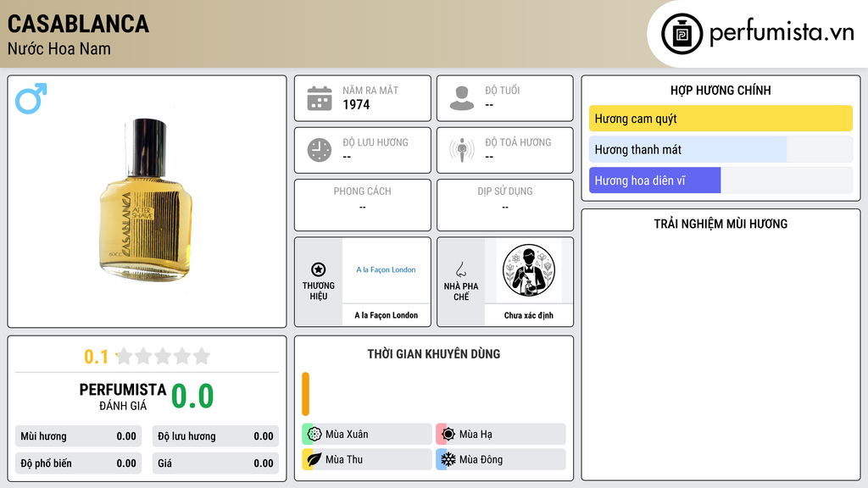Select the purple Hương hoa diên vĩ bar
This screenshot has width=868, height=488.
pyautogui.click(x=655, y=180)
